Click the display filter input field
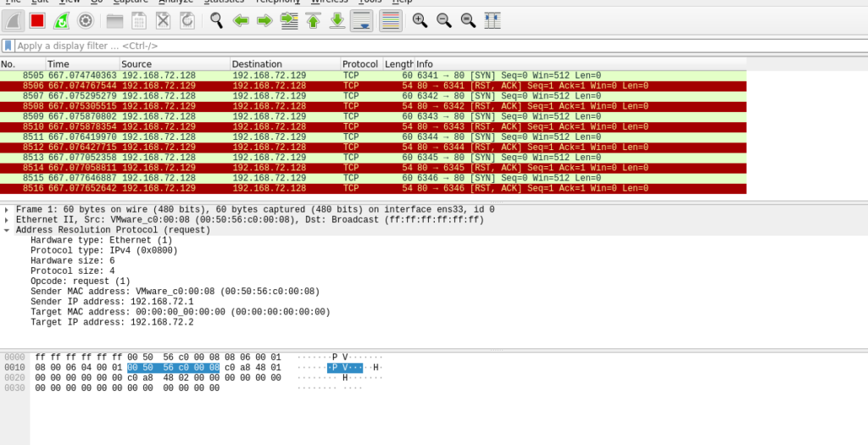 (424, 46)
